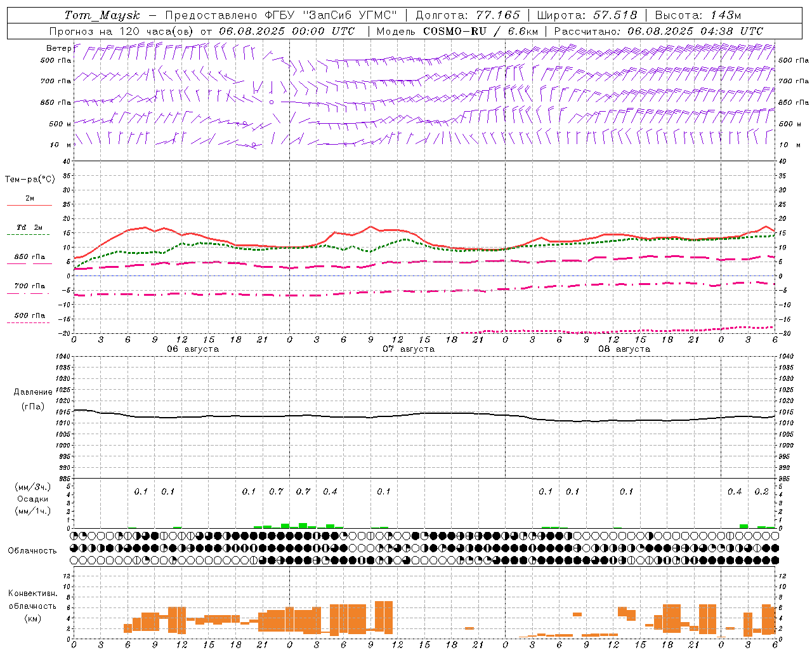Click the Тем-ра(°C) panel label
The width and height of the screenshot is (812, 650).
click(x=30, y=180)
